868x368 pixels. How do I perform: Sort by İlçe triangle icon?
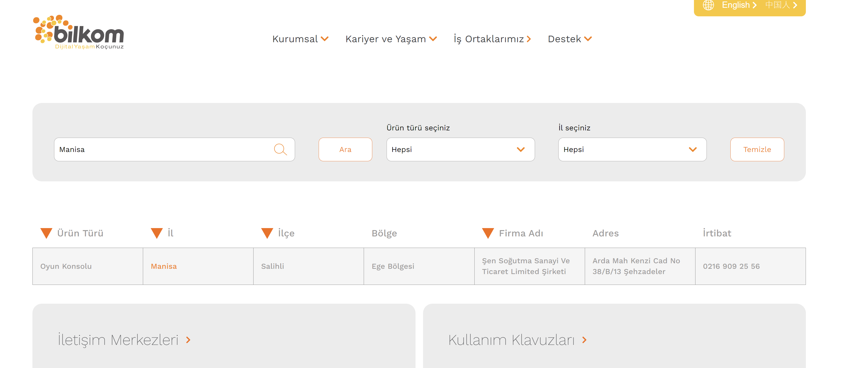click(267, 233)
